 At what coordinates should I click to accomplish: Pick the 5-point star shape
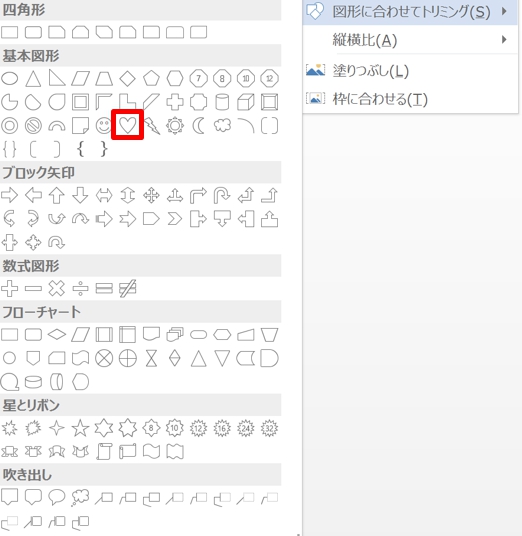pos(80,428)
